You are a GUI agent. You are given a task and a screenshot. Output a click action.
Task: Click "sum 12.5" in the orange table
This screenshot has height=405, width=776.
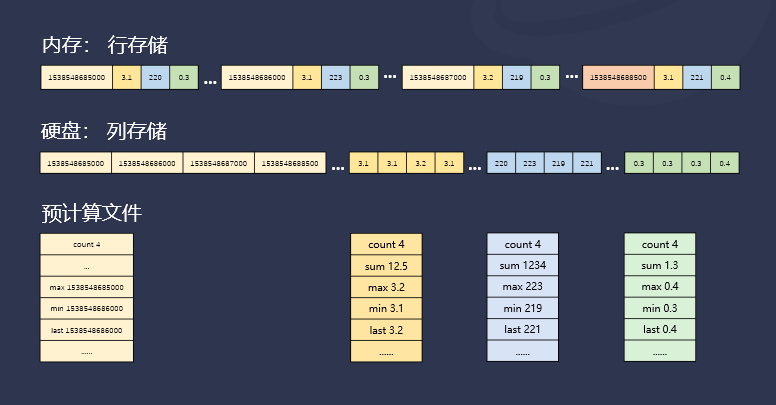[386, 265]
